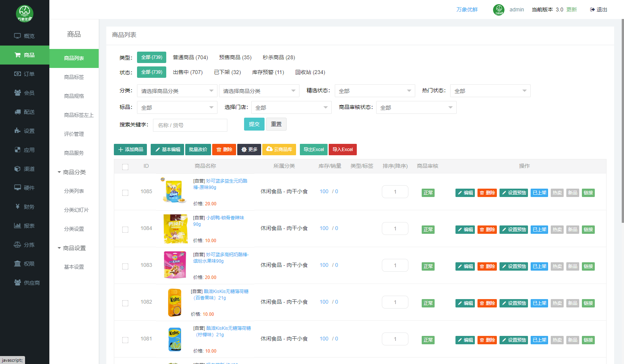Toggle the select-all checkbox in table header

tap(125, 167)
